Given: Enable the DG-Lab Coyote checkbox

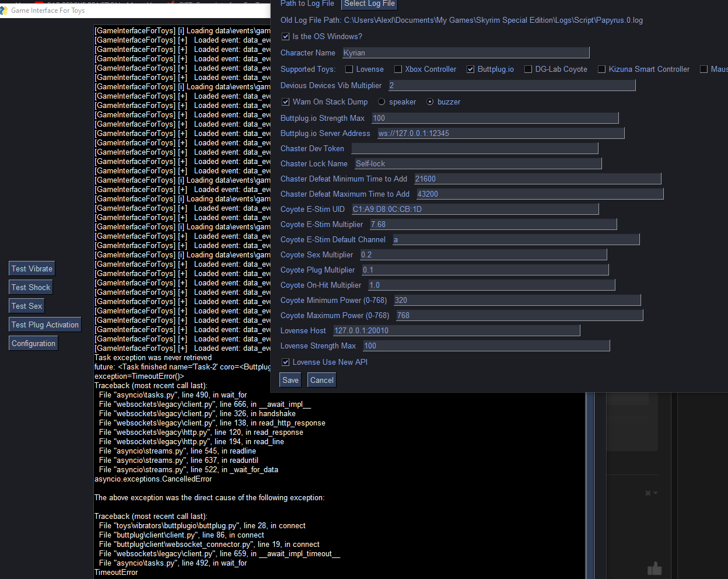Looking at the screenshot, I should pos(528,69).
